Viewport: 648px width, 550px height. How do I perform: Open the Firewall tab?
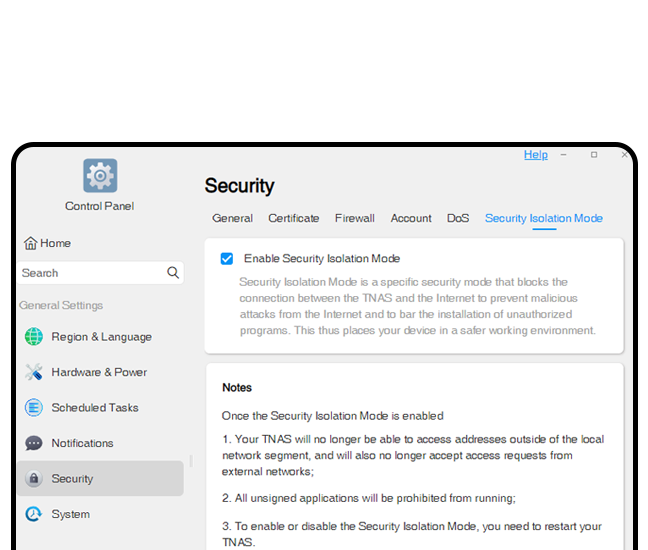click(355, 218)
